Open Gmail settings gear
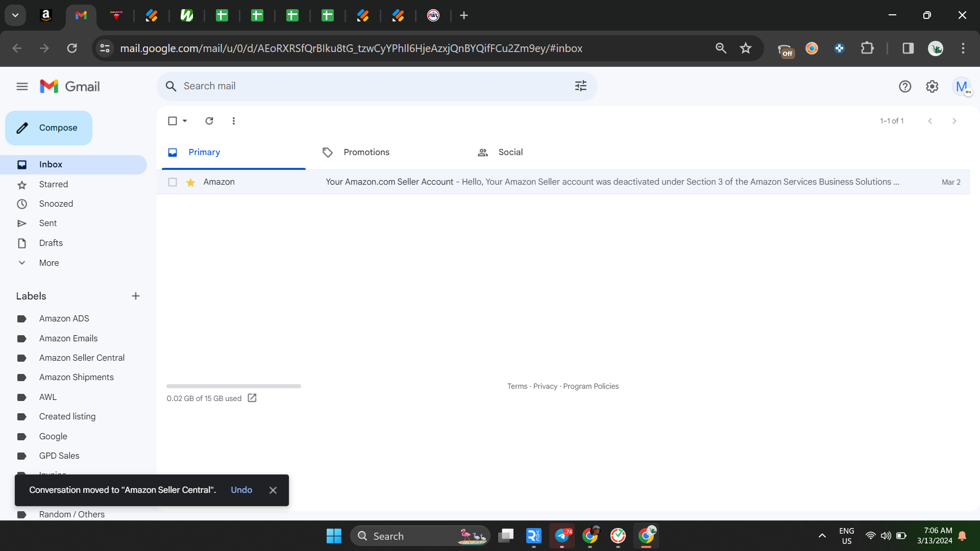Image resolution: width=980 pixels, height=551 pixels. point(932,87)
